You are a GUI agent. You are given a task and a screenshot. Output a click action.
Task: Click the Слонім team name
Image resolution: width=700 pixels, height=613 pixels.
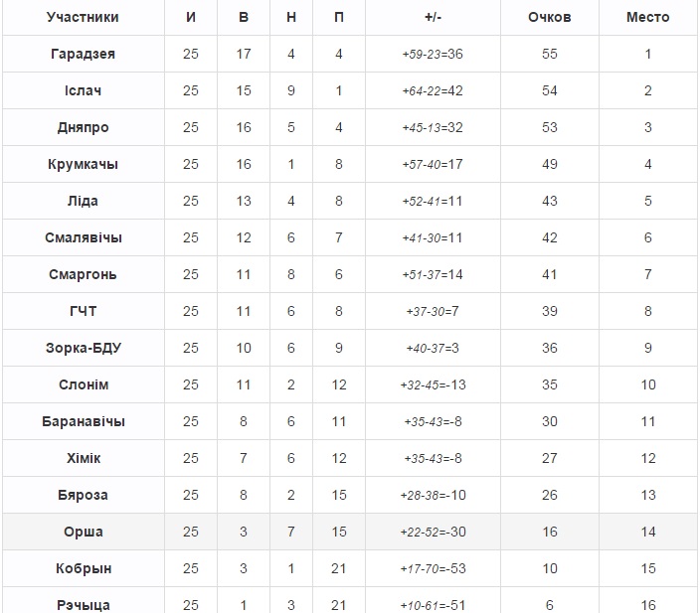click(83, 384)
